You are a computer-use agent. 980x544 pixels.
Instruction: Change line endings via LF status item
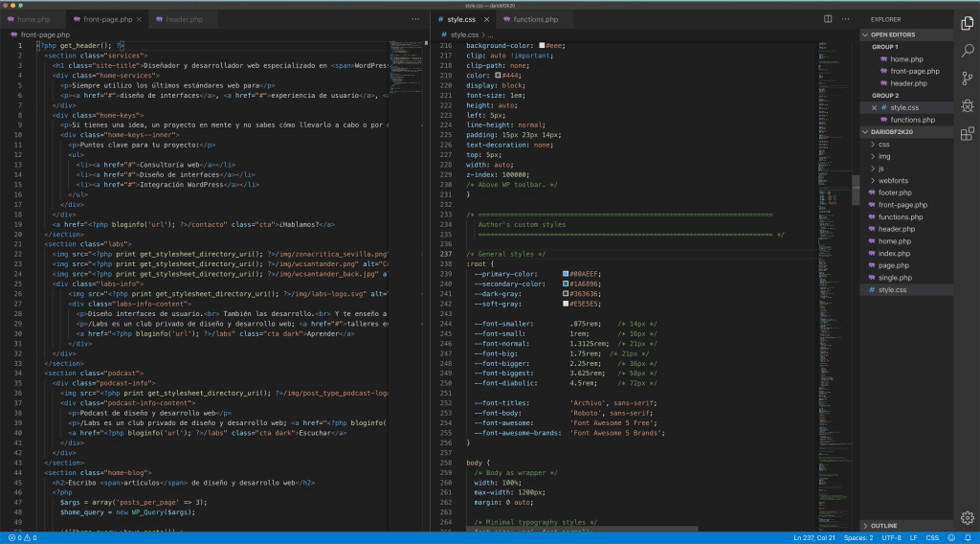(913, 537)
